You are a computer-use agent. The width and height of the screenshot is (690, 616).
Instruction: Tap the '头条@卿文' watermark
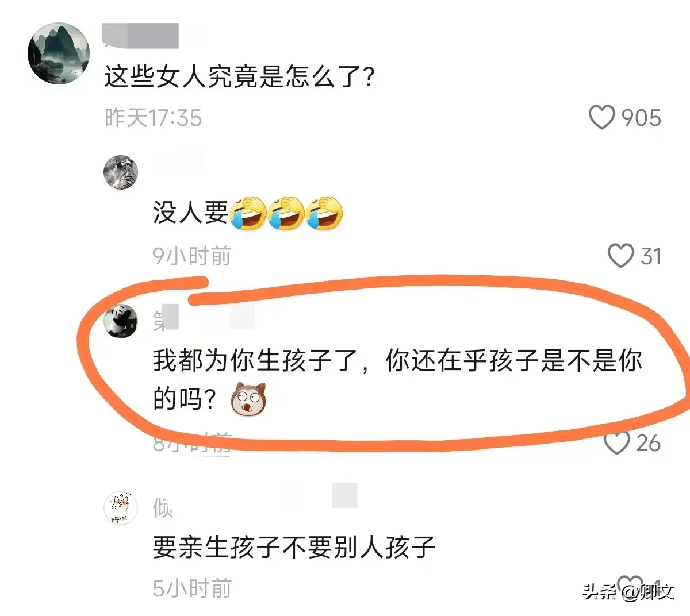coord(628,592)
